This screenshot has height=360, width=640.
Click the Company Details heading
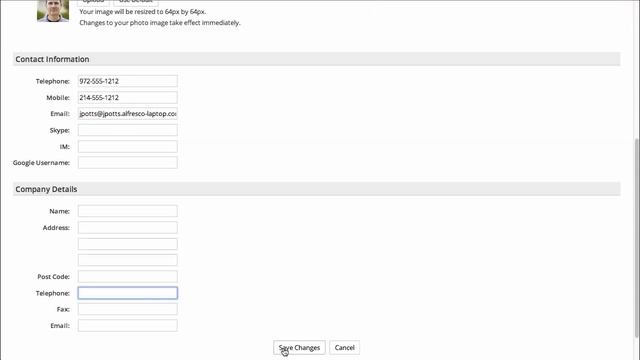(x=46, y=189)
